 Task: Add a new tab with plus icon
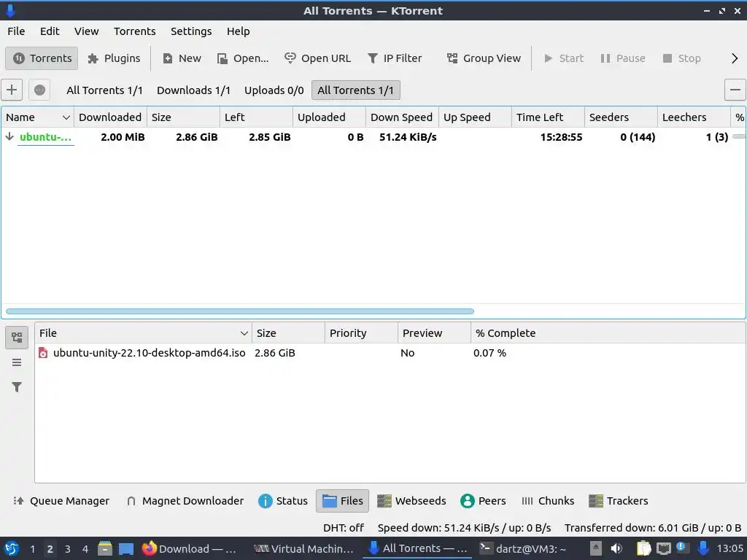pyautogui.click(x=12, y=90)
